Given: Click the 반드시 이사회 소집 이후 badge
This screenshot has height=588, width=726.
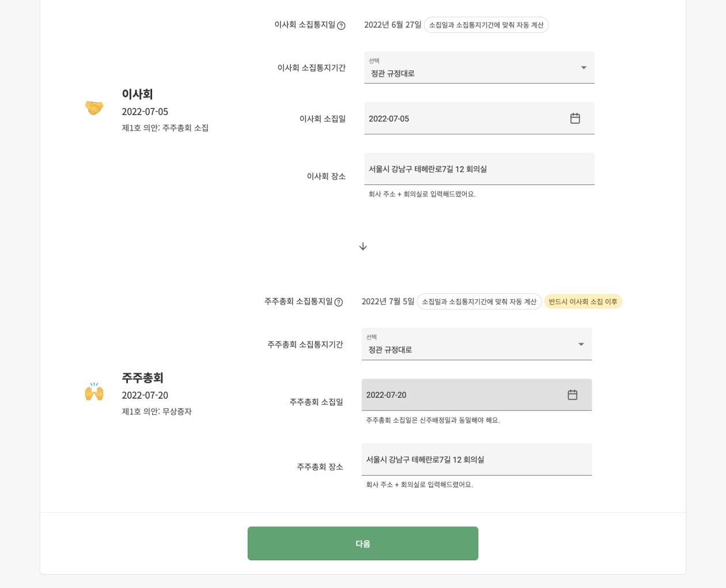Looking at the screenshot, I should coord(583,301).
